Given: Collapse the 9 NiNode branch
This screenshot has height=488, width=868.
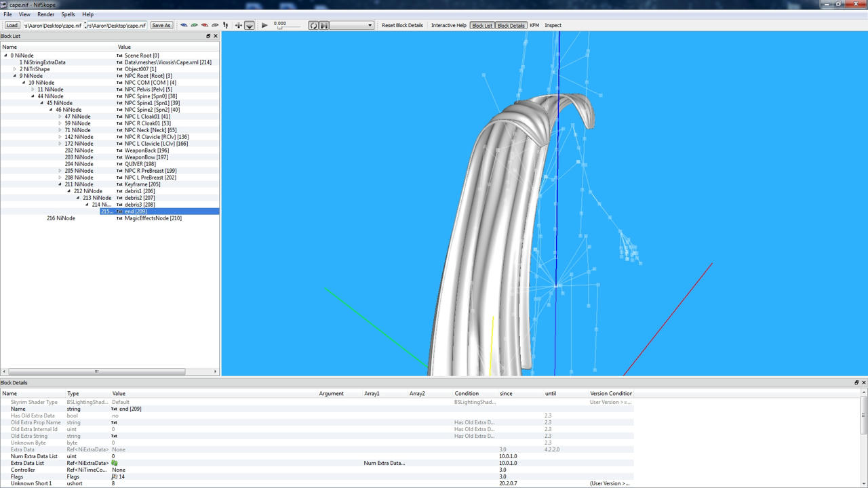Looking at the screenshot, I should click(15, 76).
